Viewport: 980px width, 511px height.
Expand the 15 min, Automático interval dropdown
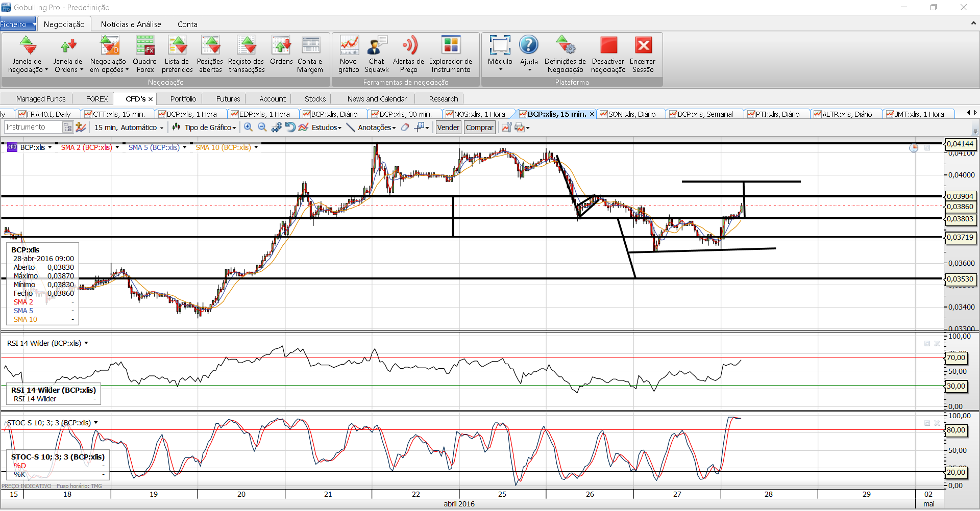(129, 127)
